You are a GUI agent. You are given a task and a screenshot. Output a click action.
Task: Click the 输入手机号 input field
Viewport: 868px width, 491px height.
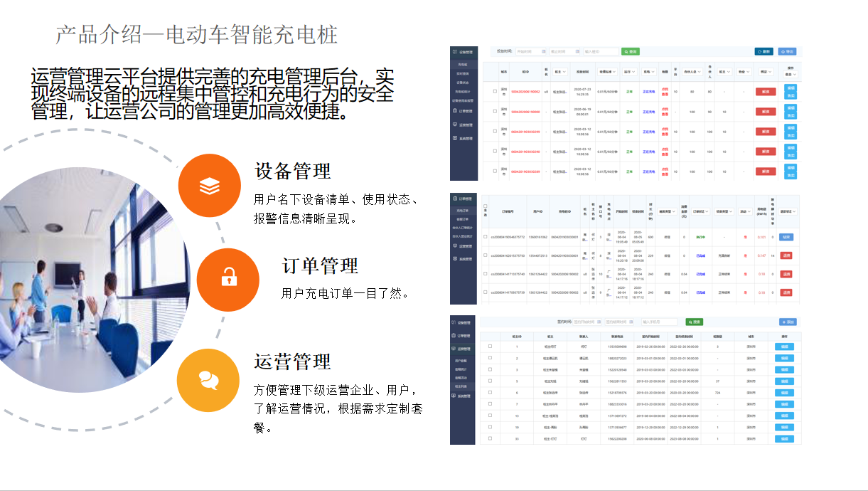pyautogui.click(x=659, y=322)
